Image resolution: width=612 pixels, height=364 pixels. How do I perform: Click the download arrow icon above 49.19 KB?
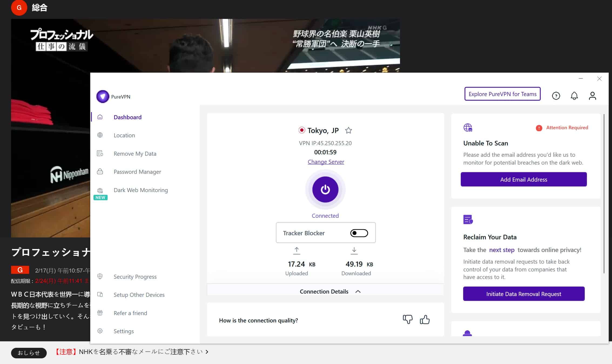pos(354,251)
